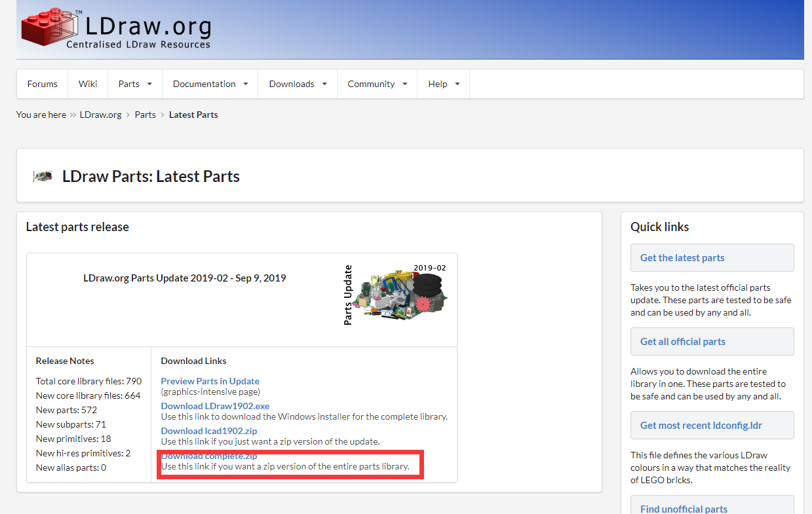The image size is (812, 514).
Task: Download lcad1902.zip update link
Action: (x=209, y=431)
